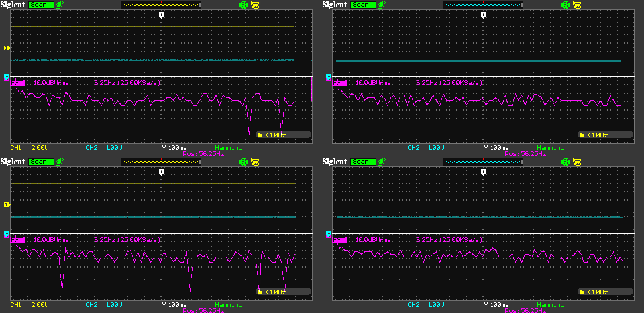This screenshot has width=644, height=313.
Task: Open the CH1 2.00V scale in the bottom-left capture
Action: pos(30,305)
